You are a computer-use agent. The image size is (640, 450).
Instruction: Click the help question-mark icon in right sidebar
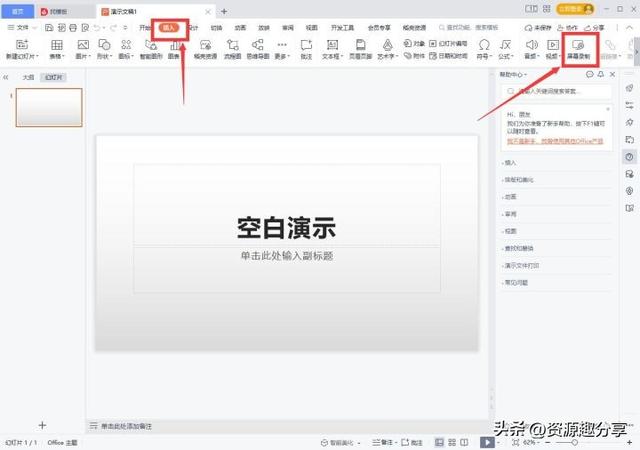click(629, 157)
